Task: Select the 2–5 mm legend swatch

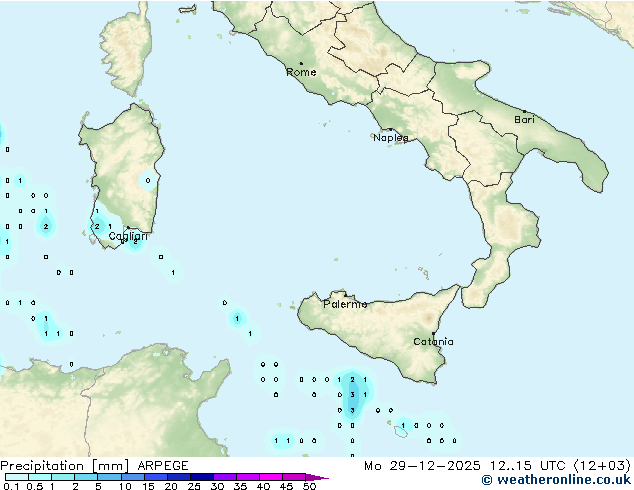Action: tap(86, 477)
